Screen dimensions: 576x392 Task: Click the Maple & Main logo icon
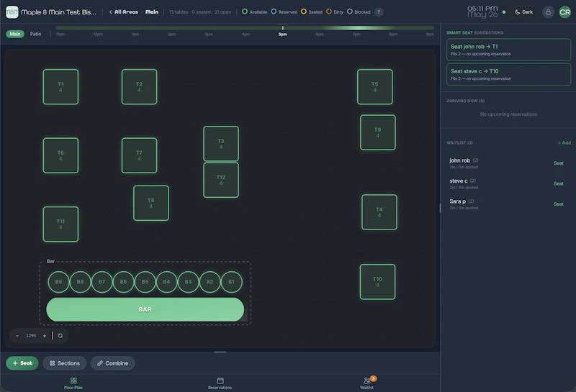12,12
